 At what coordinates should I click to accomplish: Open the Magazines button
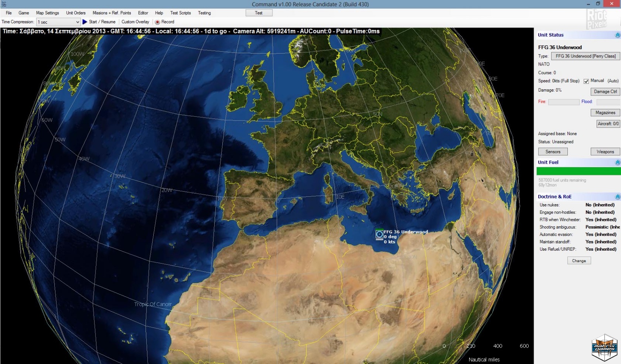605,113
